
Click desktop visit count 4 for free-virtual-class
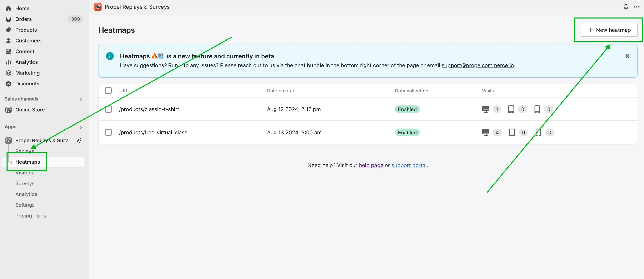coord(497,132)
